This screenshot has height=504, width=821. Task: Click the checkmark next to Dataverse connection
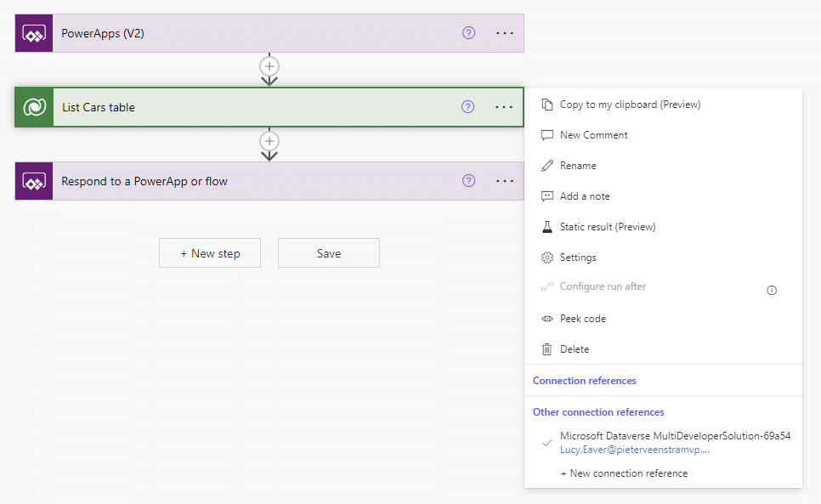pyautogui.click(x=547, y=443)
